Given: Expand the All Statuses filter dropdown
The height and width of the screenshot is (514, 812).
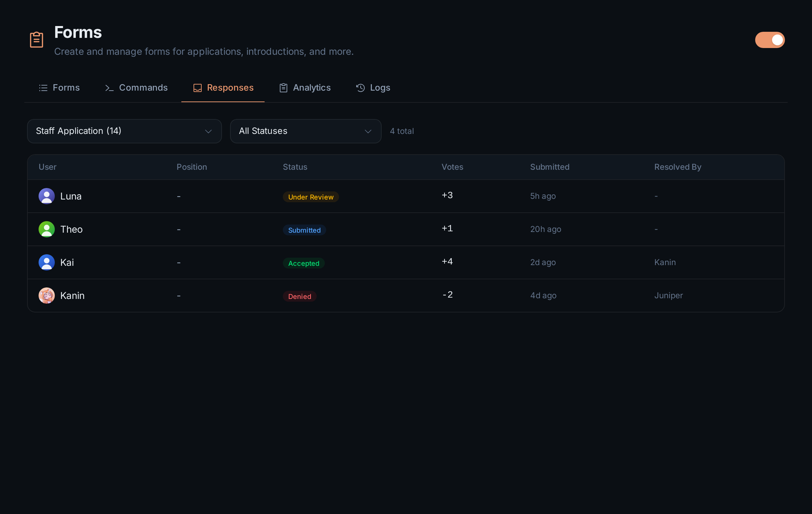Looking at the screenshot, I should click(x=306, y=131).
